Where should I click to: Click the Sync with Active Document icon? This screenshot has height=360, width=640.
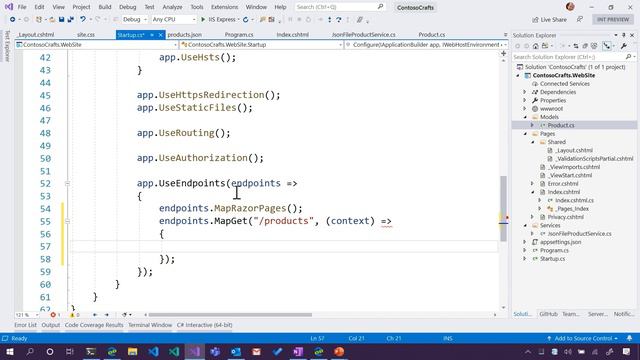pyautogui.click(x=576, y=46)
